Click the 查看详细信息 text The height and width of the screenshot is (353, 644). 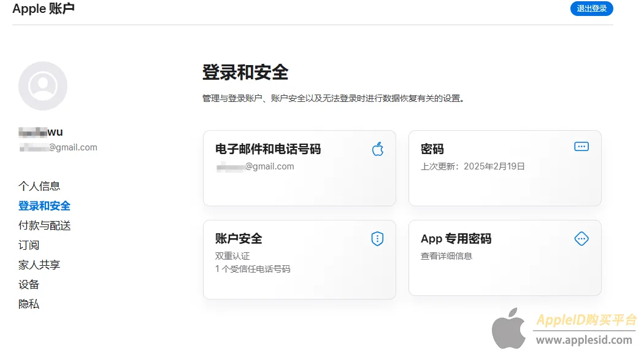pos(447,256)
